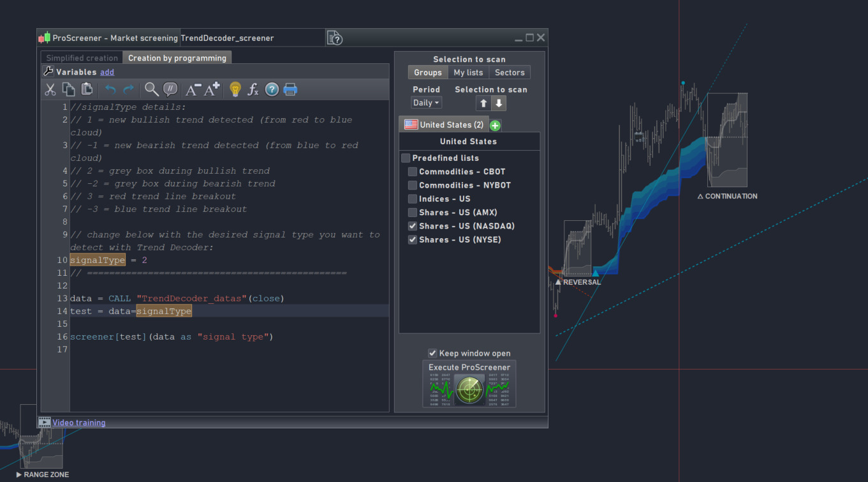Open the Search magnifier tool
The height and width of the screenshot is (482, 868).
[152, 89]
